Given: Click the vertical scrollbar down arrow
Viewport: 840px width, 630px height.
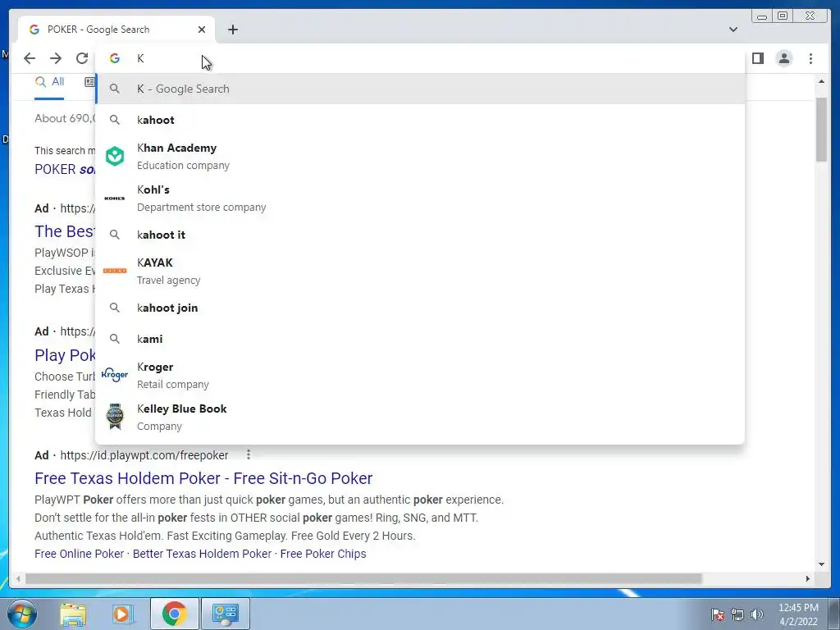Looking at the screenshot, I should click(x=821, y=564).
